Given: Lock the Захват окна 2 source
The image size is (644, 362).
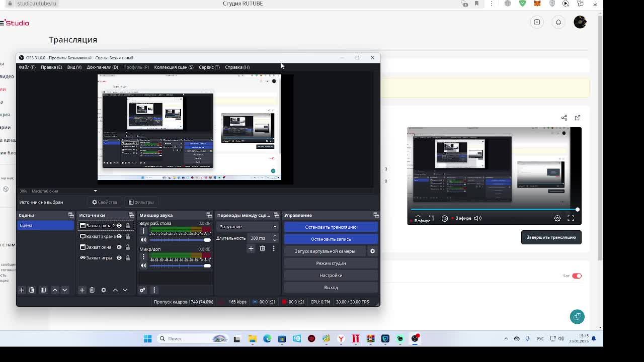Looking at the screenshot, I should [x=128, y=226].
